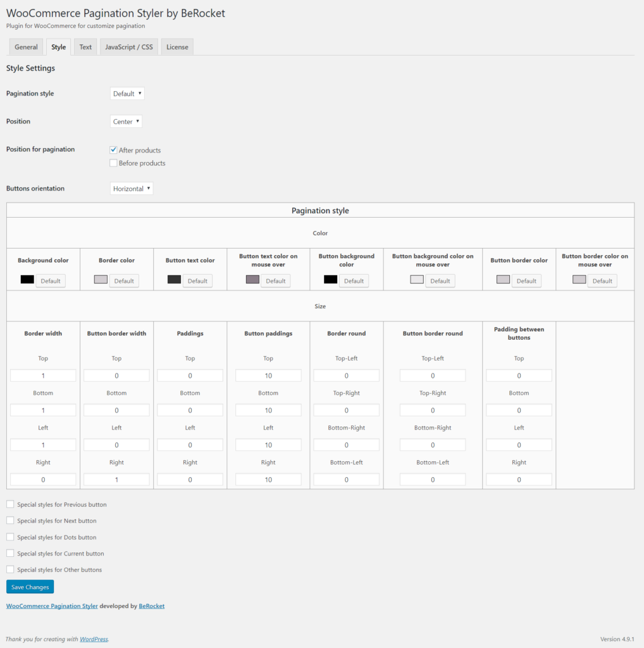The width and height of the screenshot is (644, 648).
Task: Click the Border width Left input
Action: (43, 445)
